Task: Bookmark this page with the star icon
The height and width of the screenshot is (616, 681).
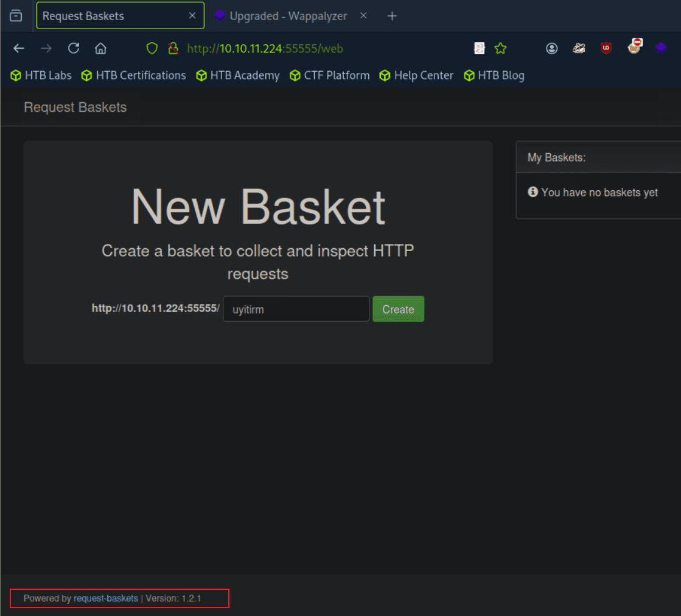Action: 500,49
